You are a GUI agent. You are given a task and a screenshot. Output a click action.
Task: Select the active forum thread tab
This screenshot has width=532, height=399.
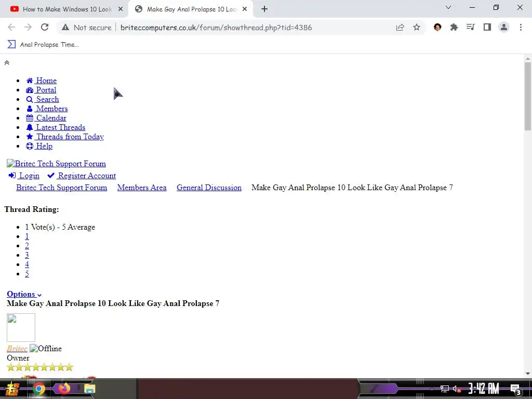click(190, 9)
